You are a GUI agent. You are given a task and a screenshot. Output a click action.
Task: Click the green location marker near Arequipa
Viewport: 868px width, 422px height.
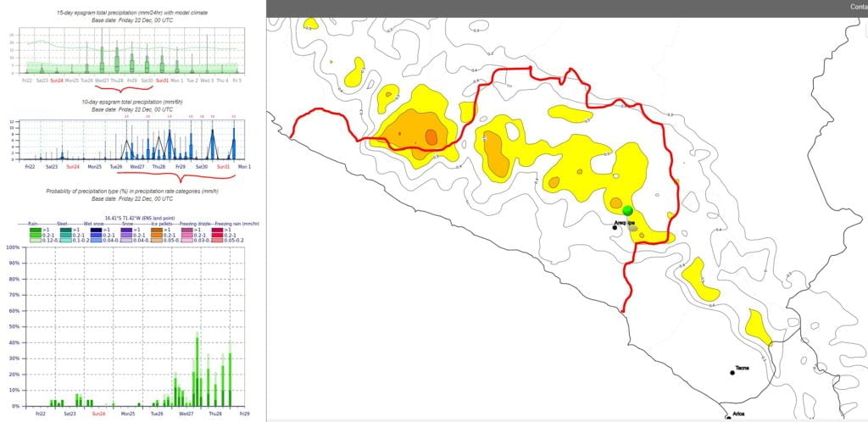pos(627,210)
